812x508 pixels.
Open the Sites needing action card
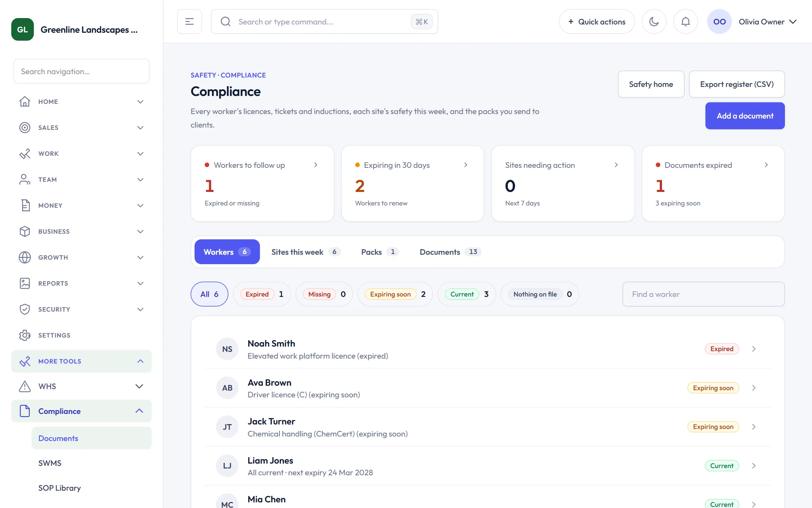(x=563, y=184)
